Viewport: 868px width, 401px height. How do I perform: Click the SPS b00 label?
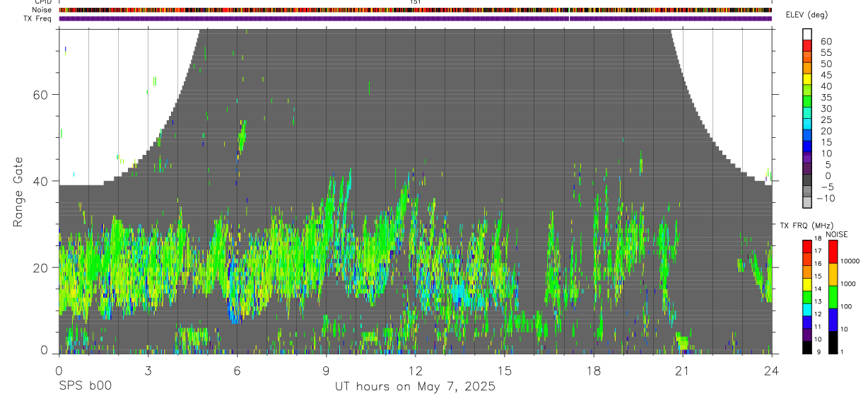[84, 386]
